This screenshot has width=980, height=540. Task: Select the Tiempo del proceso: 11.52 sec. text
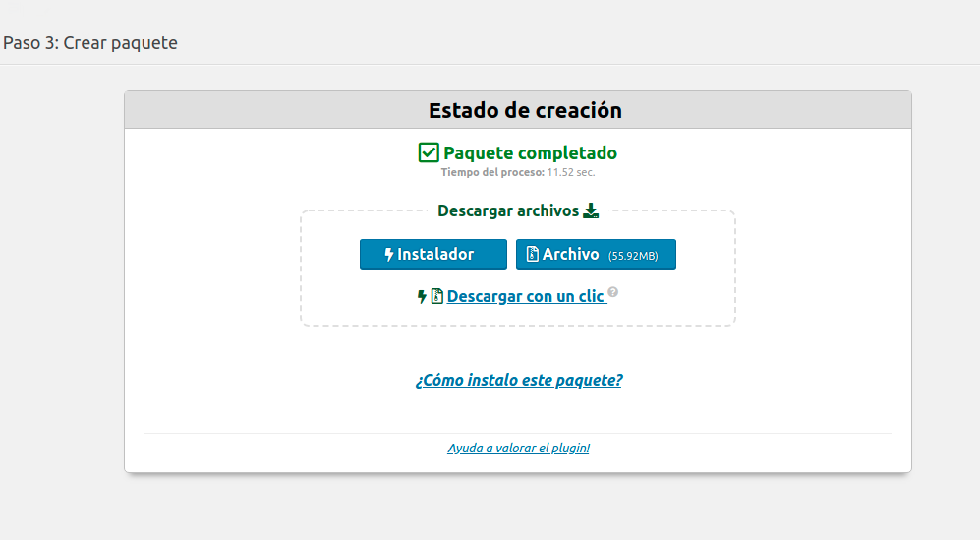pyautogui.click(x=518, y=172)
